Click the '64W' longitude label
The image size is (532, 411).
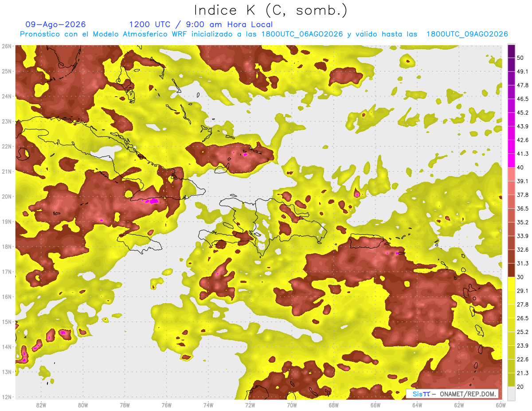tap(417, 405)
